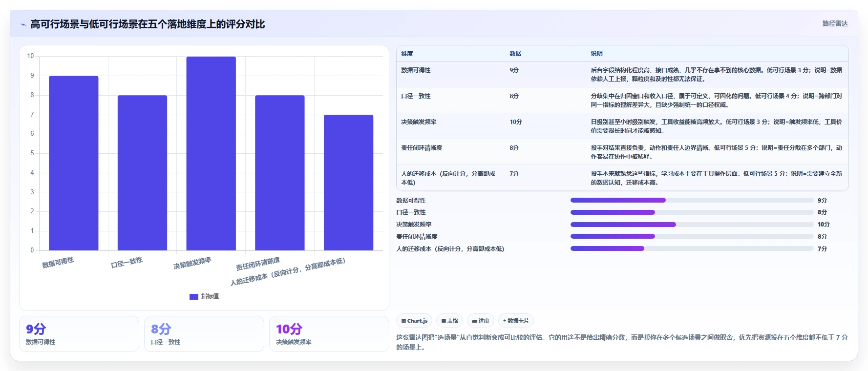Click the 责任闭环清晰度 progress bar showing 8分
This screenshot has height=371, width=868.
click(x=692, y=236)
